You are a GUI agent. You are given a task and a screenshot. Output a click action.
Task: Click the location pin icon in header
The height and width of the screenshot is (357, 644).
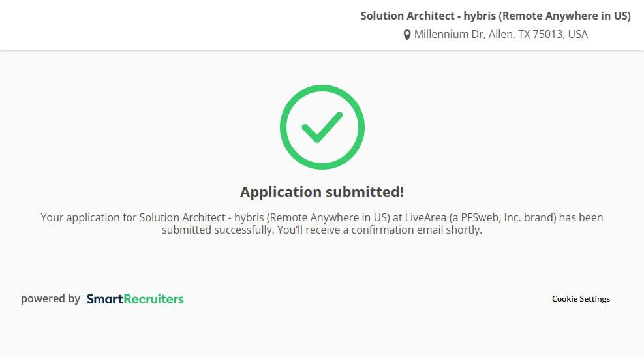[x=407, y=35]
